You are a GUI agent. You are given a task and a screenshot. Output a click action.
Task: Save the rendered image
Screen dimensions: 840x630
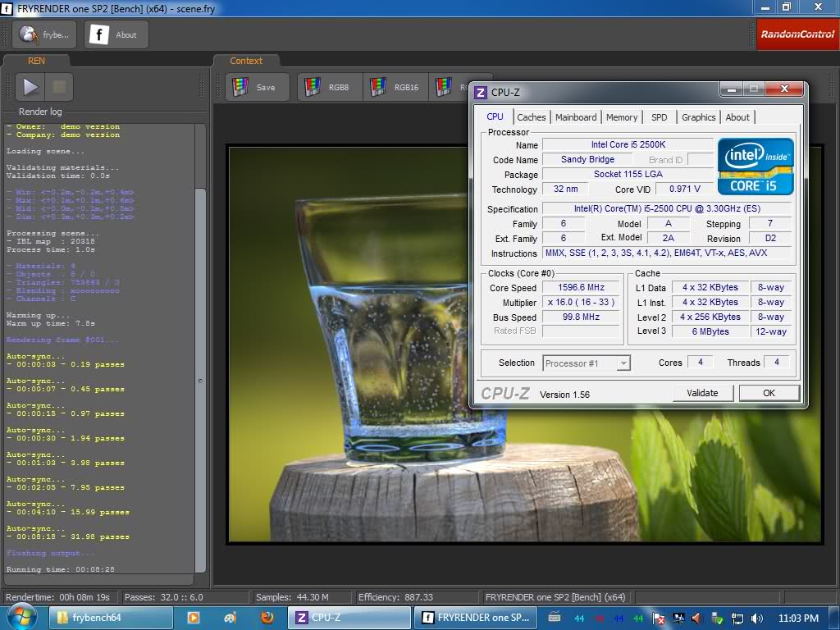[257, 87]
